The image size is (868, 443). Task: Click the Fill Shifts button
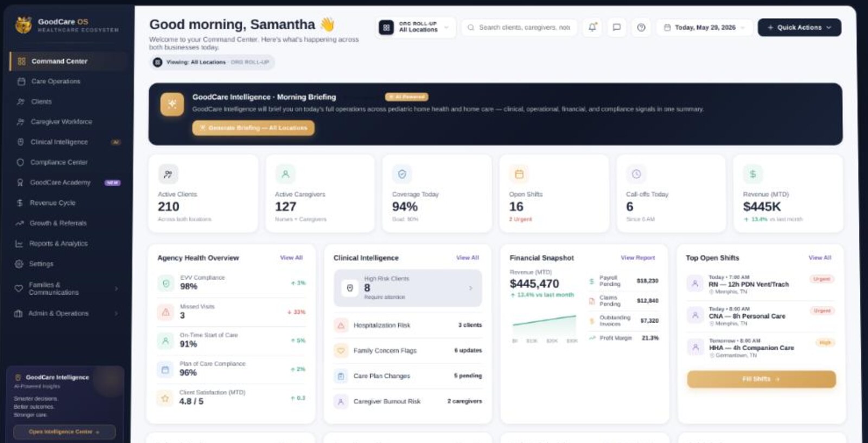761,379
